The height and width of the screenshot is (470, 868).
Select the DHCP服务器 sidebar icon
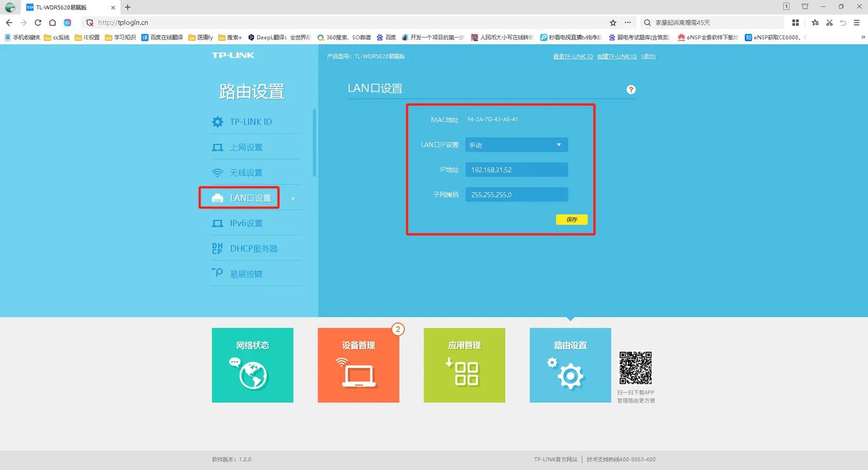click(217, 248)
